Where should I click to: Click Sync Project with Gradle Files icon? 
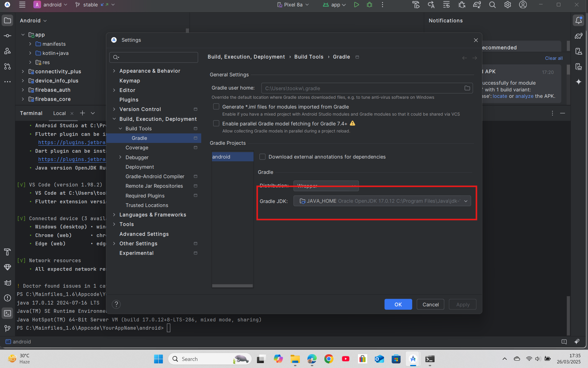[x=477, y=5]
